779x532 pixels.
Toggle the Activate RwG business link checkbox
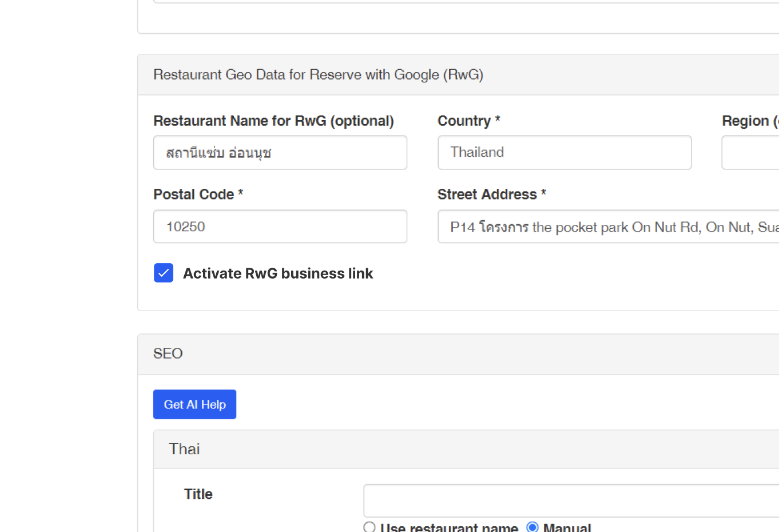164,273
